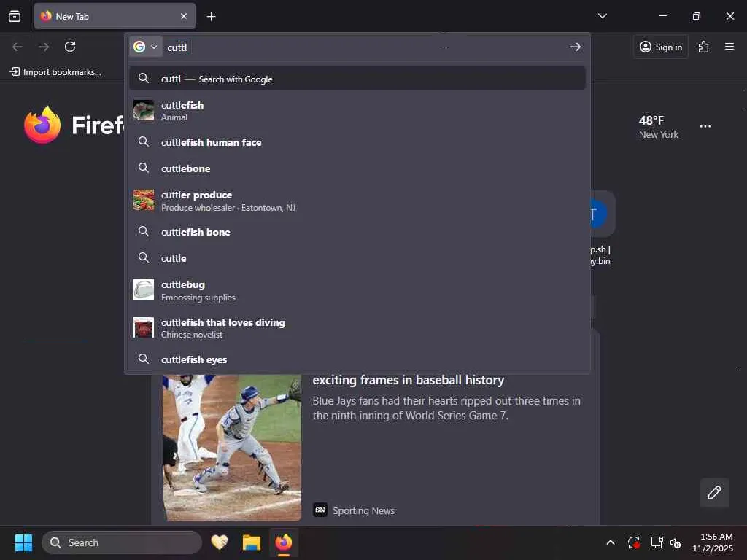Click cuttlefish novelist thumbnail image

click(x=144, y=327)
